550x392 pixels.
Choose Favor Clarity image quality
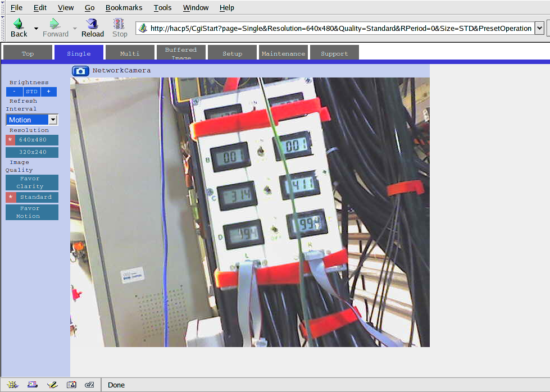pyautogui.click(x=32, y=183)
